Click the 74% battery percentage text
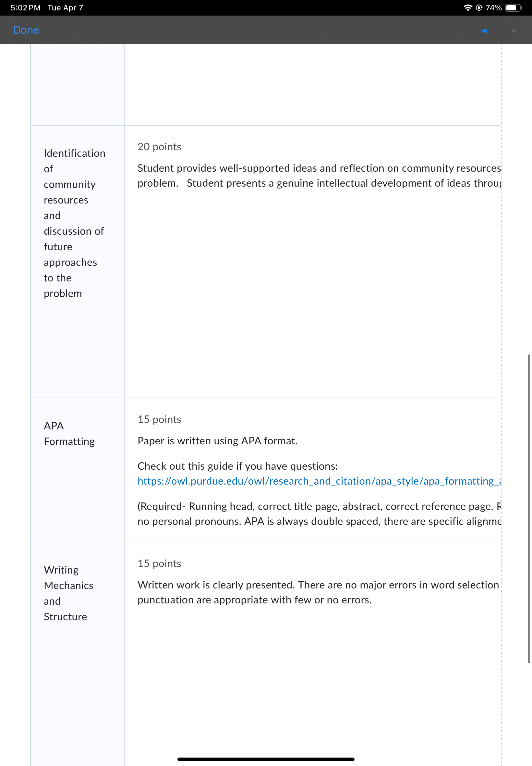 click(494, 8)
